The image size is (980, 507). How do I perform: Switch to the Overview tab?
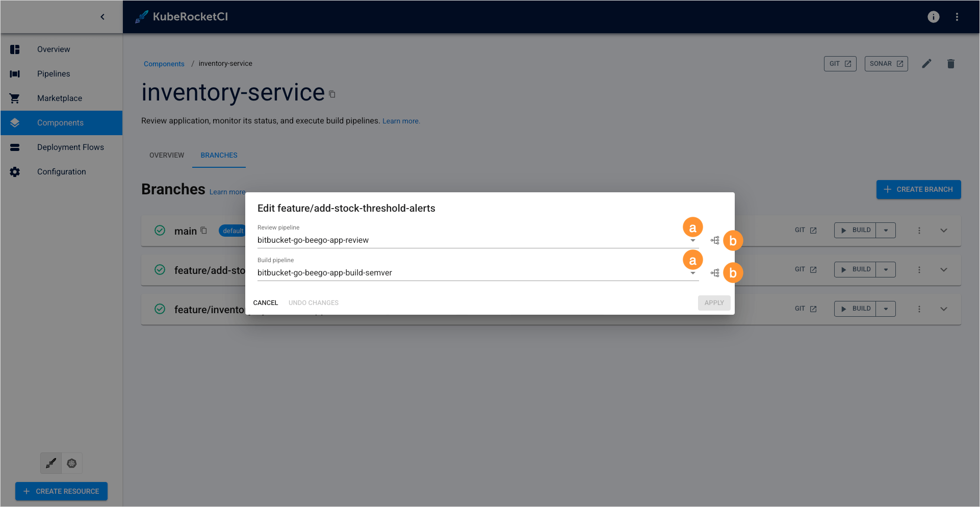pyautogui.click(x=167, y=155)
